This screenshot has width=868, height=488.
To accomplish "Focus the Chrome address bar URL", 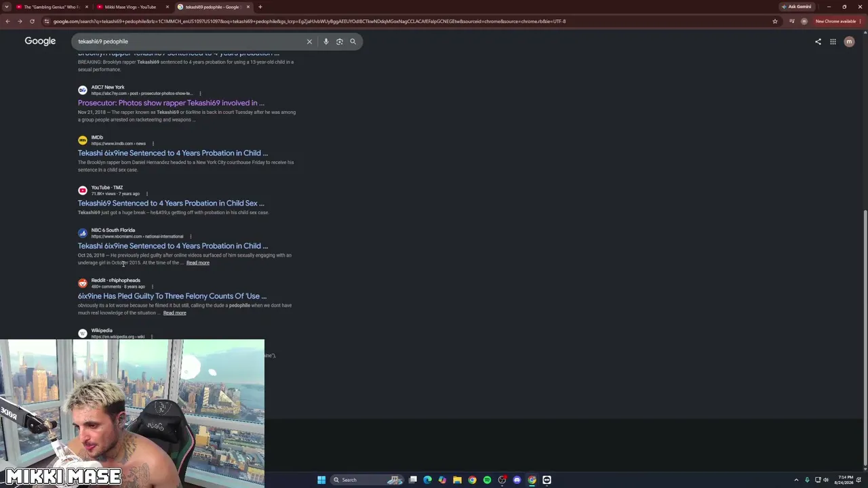I will [309, 21].
